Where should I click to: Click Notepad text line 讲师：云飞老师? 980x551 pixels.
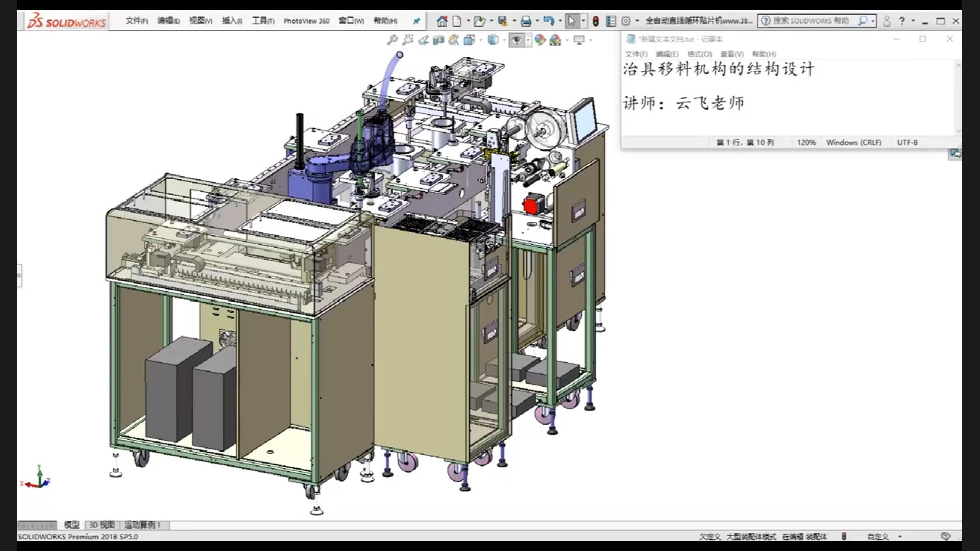[x=683, y=103]
